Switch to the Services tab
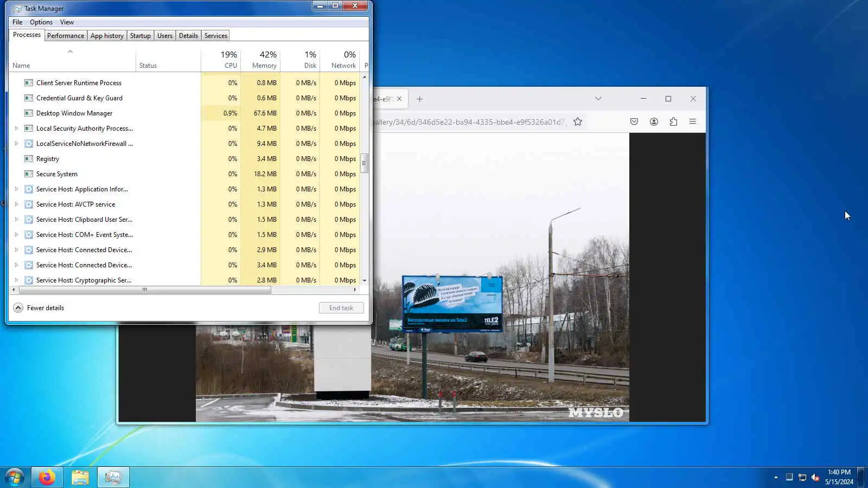Image resolution: width=868 pixels, height=488 pixels. coord(216,36)
